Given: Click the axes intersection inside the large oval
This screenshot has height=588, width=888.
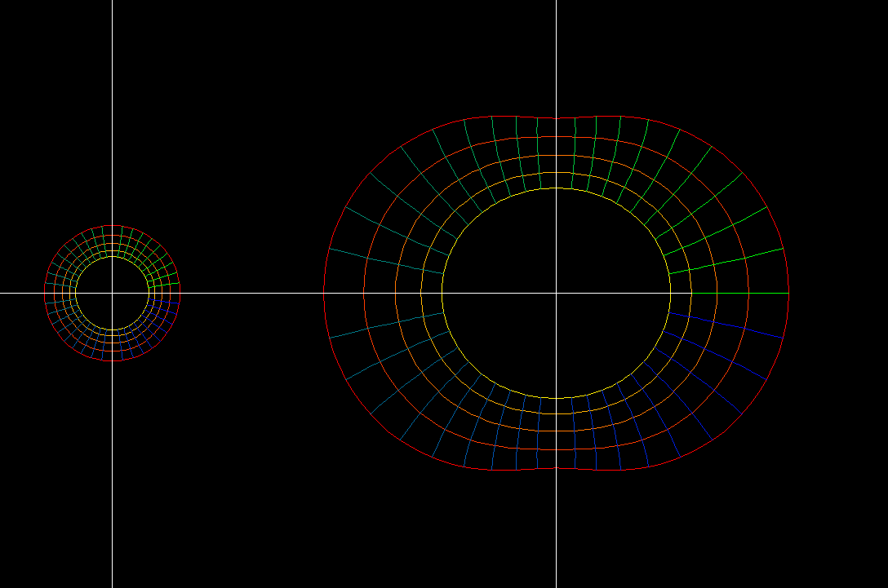Looking at the screenshot, I should point(556,293).
